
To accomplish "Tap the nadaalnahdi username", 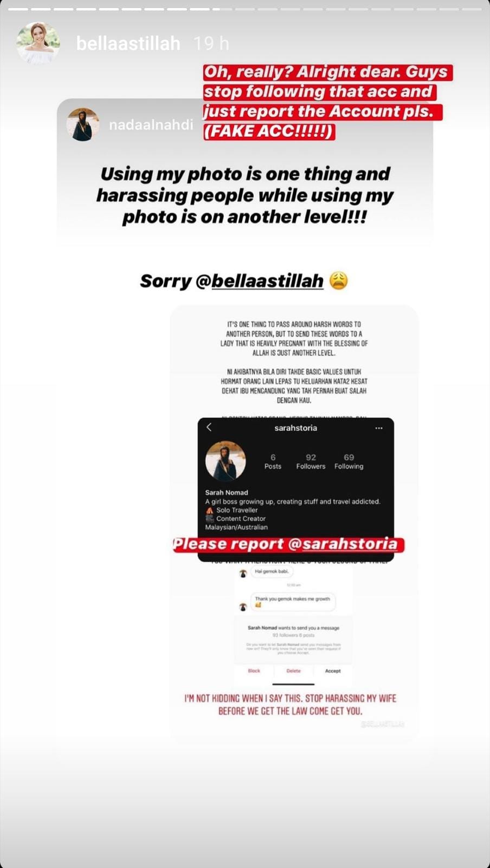I will click(151, 125).
